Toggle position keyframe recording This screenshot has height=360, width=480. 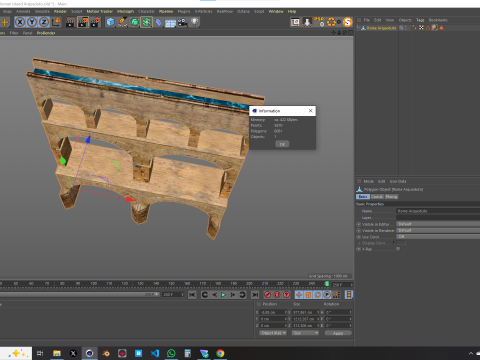(x=299, y=295)
